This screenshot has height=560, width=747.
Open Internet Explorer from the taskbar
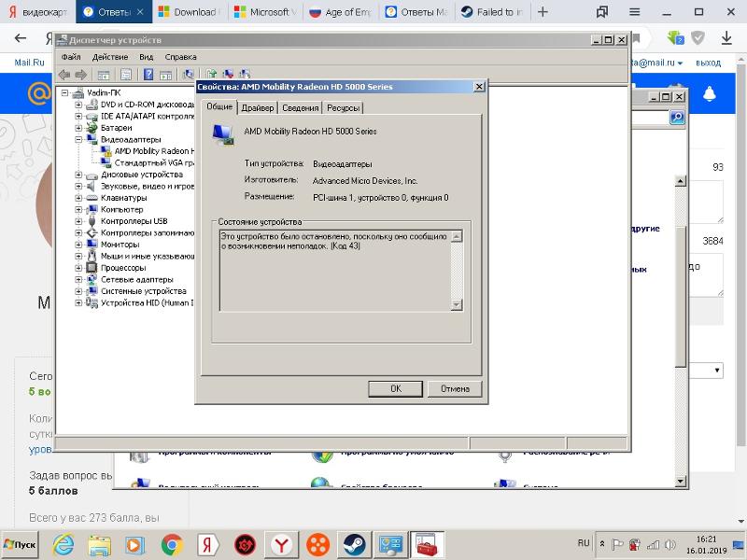click(63, 544)
